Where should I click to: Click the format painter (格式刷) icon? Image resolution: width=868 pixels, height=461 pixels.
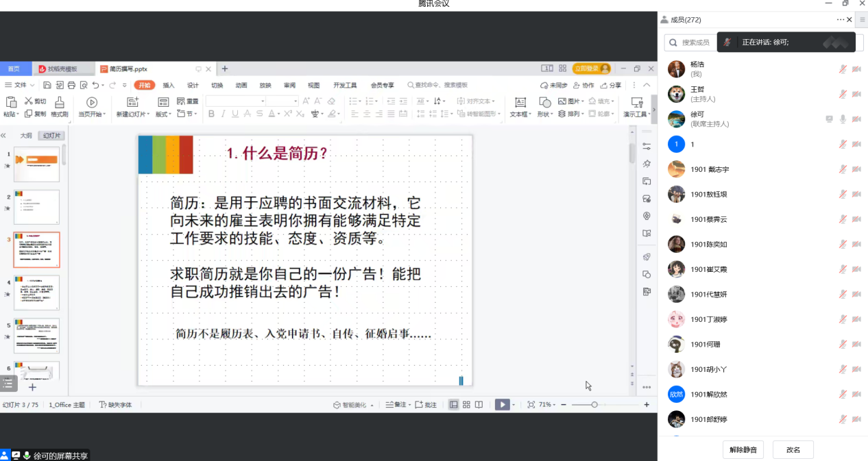[x=60, y=103]
